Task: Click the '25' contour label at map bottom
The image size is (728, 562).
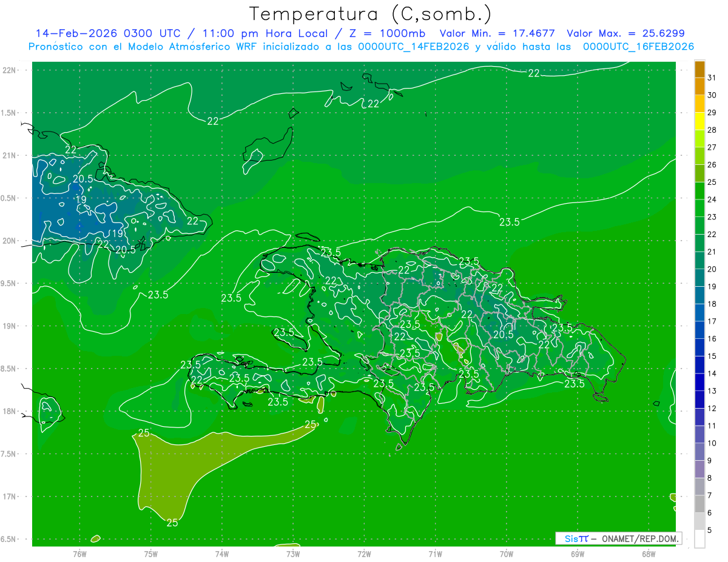Action: 172,523
